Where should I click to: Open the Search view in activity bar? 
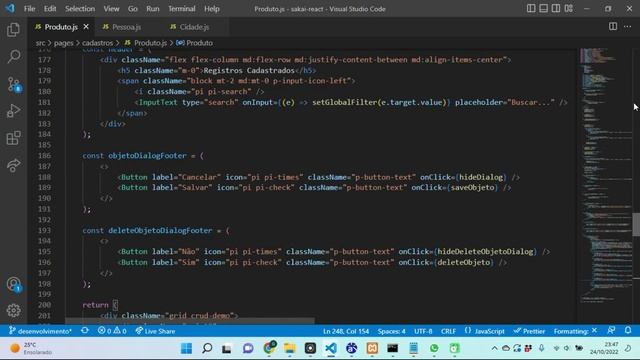(x=13, y=56)
